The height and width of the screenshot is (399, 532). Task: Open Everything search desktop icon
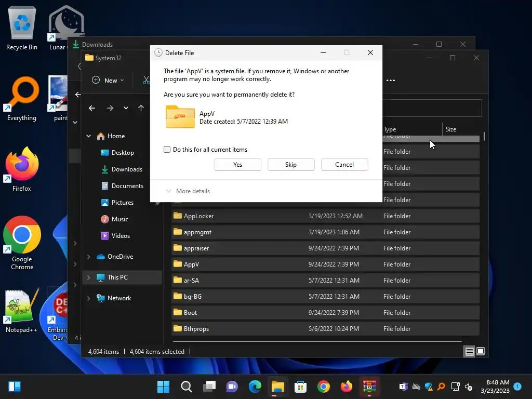pyautogui.click(x=22, y=98)
